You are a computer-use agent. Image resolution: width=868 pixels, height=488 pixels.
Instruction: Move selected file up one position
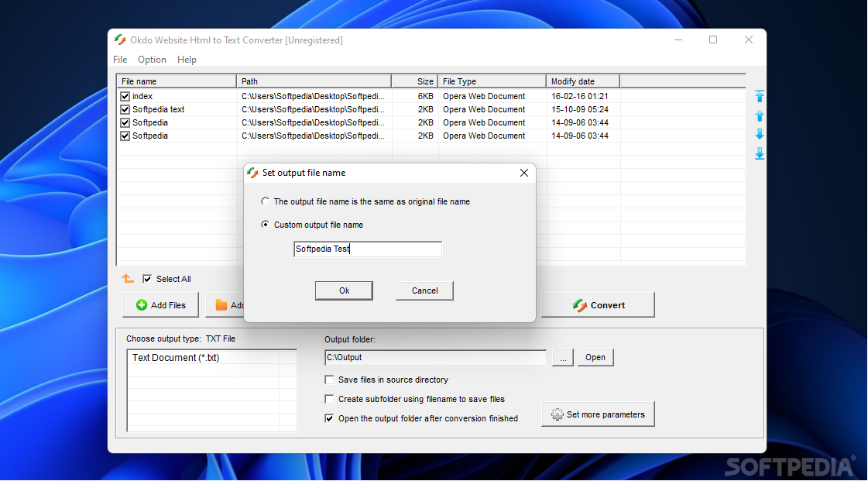tap(760, 115)
